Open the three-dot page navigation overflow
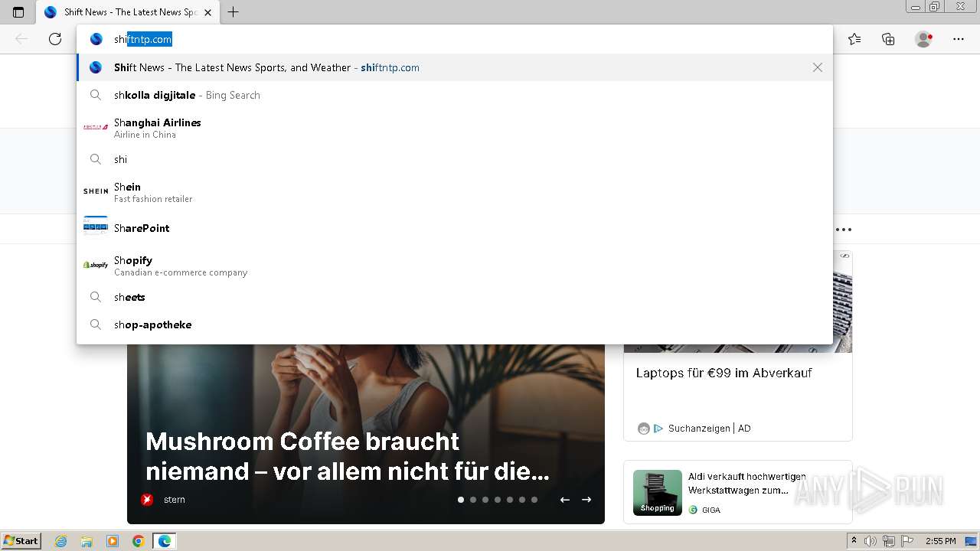 tap(844, 229)
